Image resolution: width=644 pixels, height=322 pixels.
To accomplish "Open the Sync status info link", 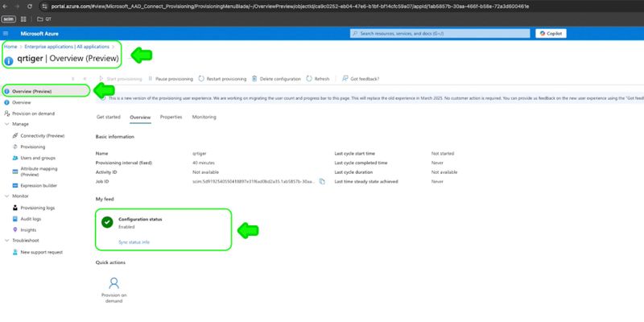I will 134,242.
